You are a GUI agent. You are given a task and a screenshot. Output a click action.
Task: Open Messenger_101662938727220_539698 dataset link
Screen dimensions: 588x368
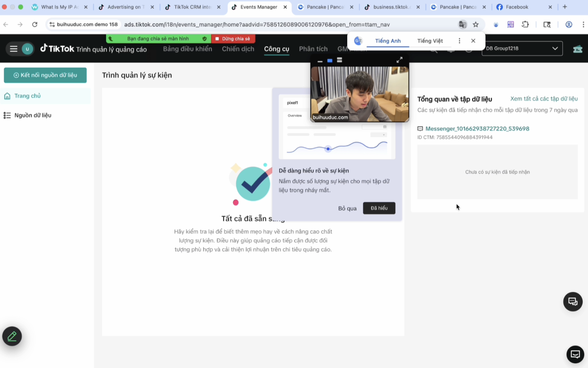tap(477, 129)
